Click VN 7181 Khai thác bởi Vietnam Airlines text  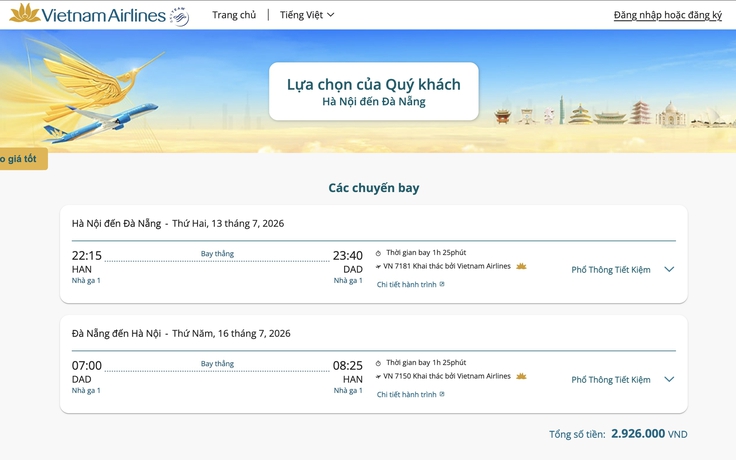click(447, 266)
